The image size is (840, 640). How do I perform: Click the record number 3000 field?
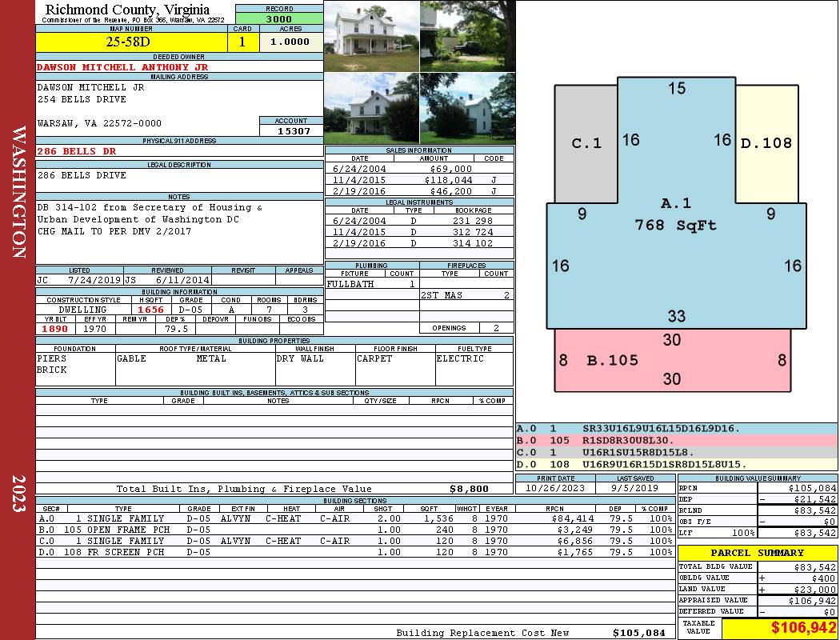click(279, 19)
